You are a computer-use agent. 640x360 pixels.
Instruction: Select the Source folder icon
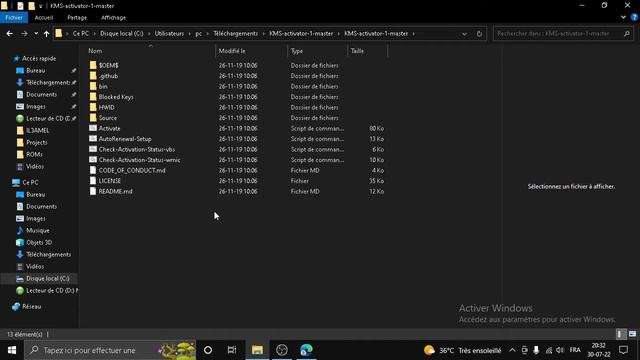(93, 118)
